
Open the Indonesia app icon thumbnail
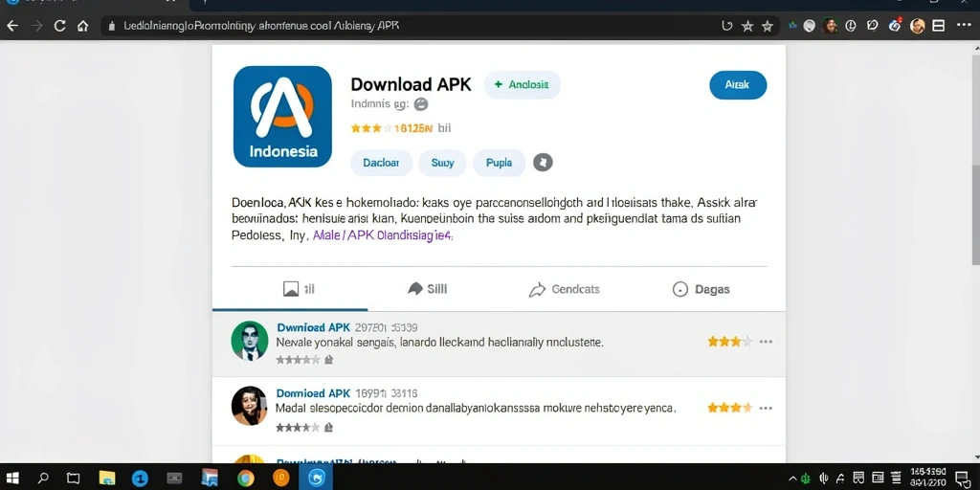282,117
